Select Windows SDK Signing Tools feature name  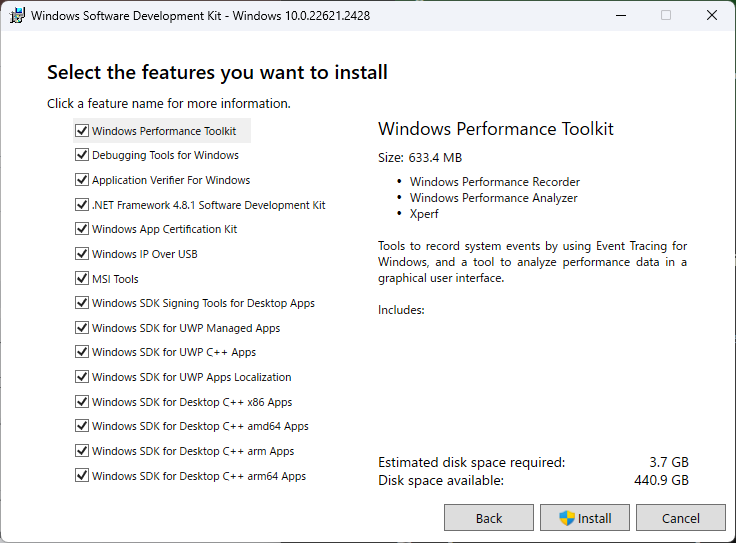203,303
